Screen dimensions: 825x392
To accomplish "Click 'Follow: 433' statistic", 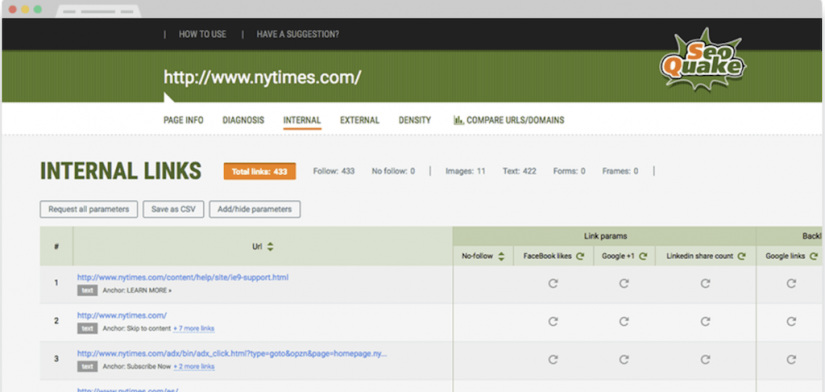I will 334,171.
